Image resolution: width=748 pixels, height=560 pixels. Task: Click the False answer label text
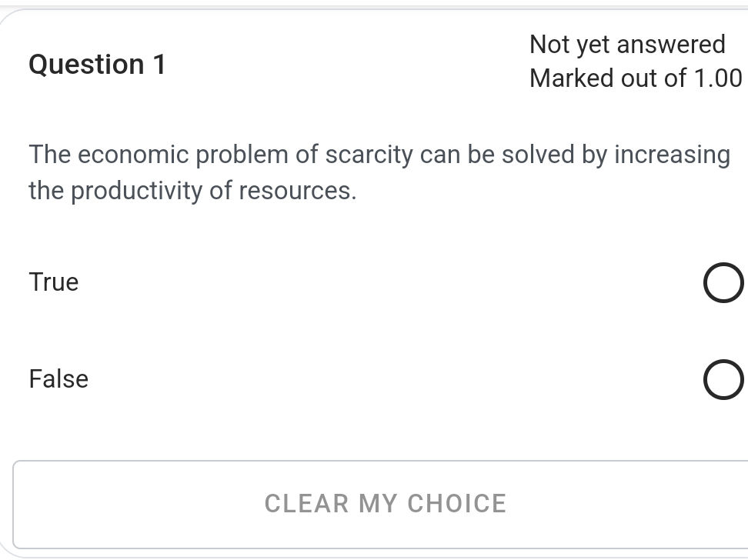point(58,379)
